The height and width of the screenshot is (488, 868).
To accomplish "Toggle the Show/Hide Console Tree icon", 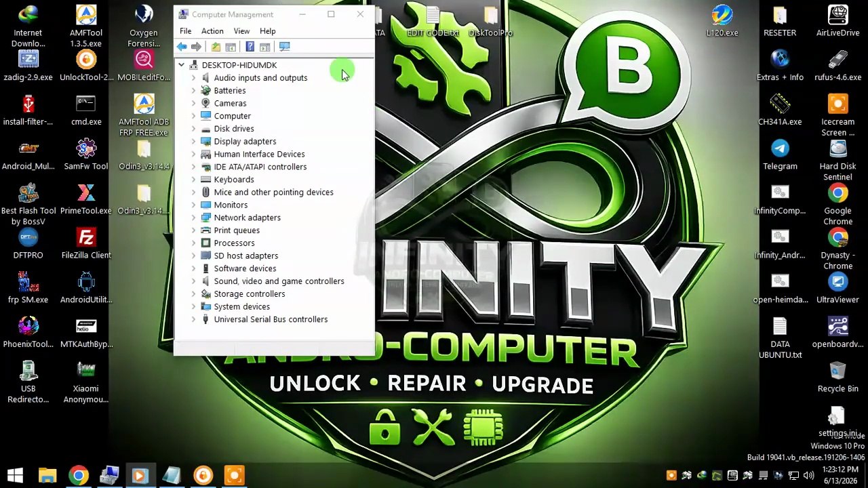I will point(231,47).
